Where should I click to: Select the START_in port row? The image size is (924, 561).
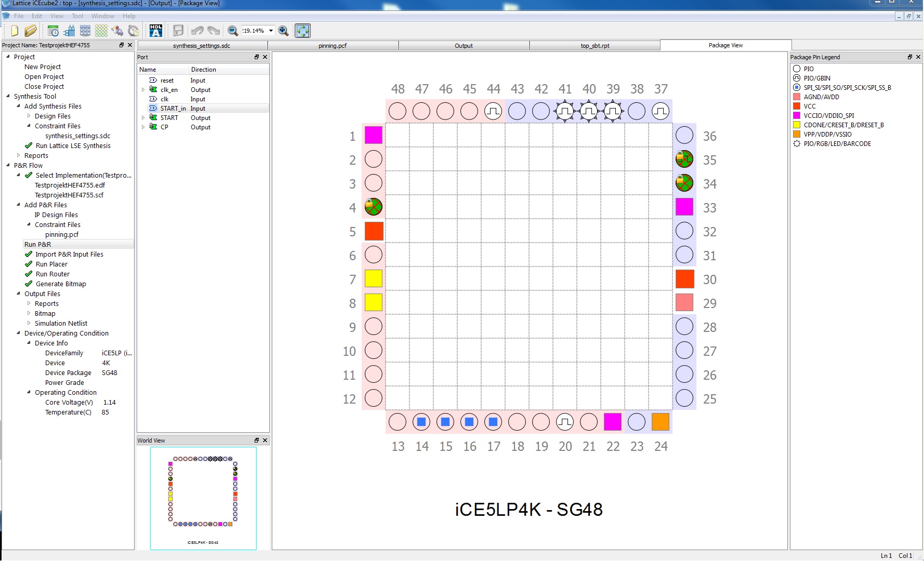tap(203, 109)
